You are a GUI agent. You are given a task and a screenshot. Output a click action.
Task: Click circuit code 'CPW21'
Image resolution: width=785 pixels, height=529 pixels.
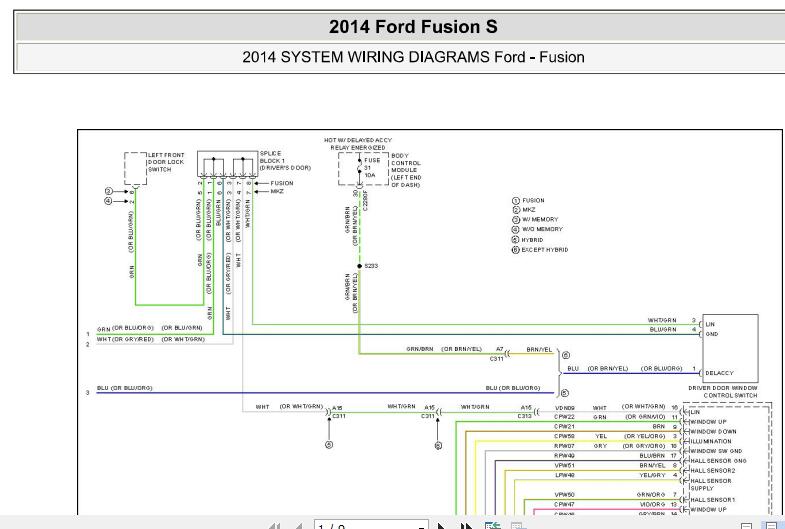click(x=564, y=426)
